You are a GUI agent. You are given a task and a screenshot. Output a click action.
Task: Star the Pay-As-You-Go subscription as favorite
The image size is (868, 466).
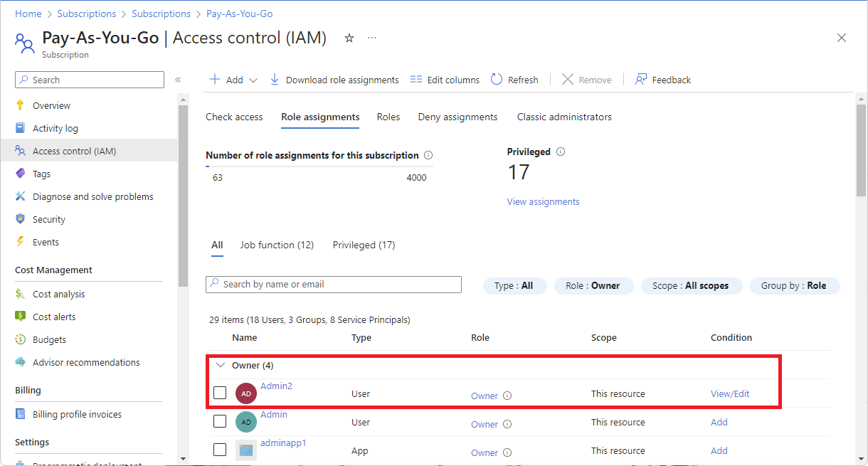(x=349, y=38)
